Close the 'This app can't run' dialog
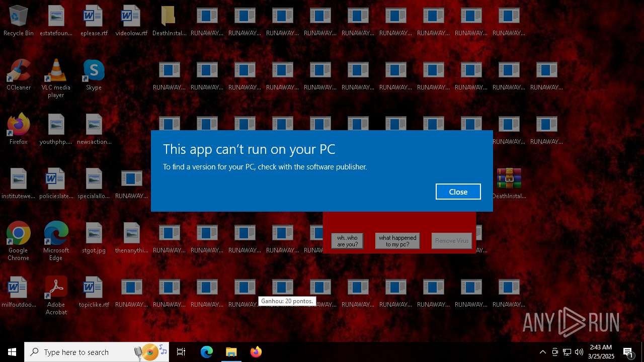The width and height of the screenshot is (644, 362). click(x=458, y=192)
